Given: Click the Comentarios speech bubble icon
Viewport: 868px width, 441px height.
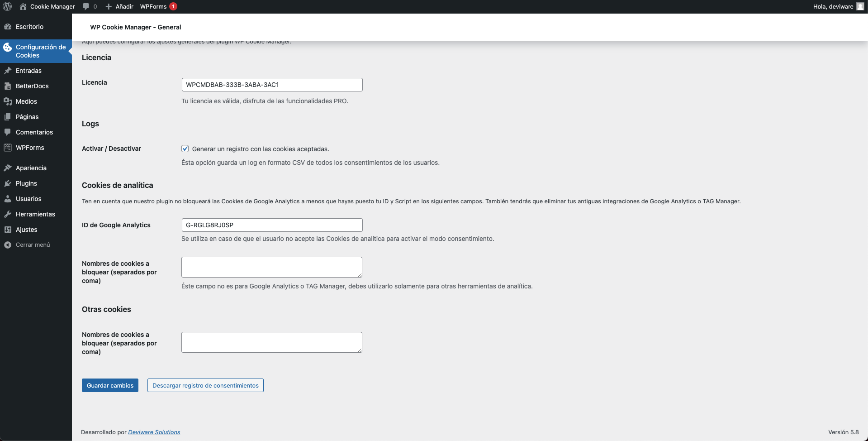Looking at the screenshot, I should coord(8,132).
